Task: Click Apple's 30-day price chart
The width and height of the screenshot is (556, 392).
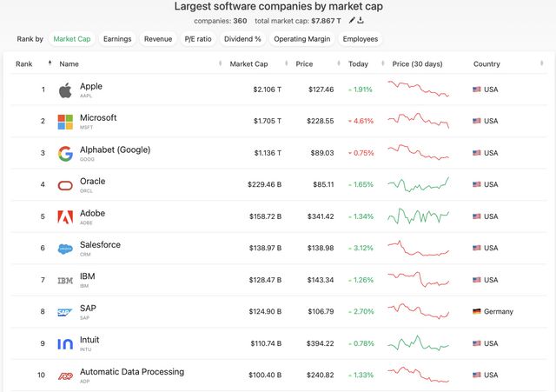Action: coord(419,89)
